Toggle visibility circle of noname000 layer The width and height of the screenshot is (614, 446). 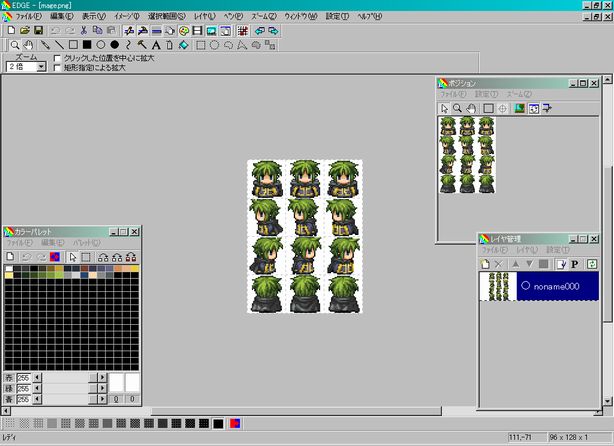[x=526, y=286]
